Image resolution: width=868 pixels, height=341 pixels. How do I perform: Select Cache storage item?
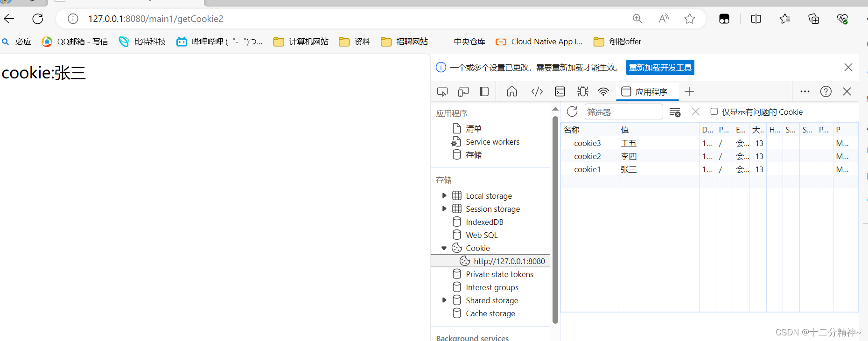pos(490,313)
